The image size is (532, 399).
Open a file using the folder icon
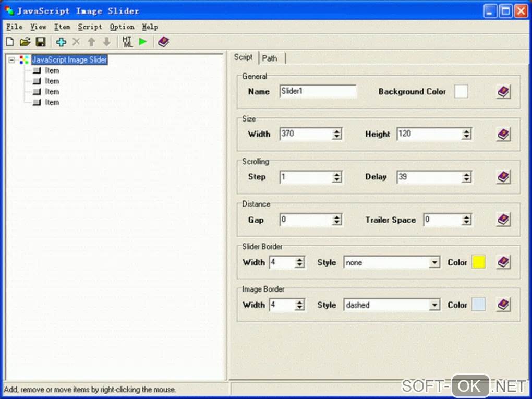pyautogui.click(x=25, y=42)
